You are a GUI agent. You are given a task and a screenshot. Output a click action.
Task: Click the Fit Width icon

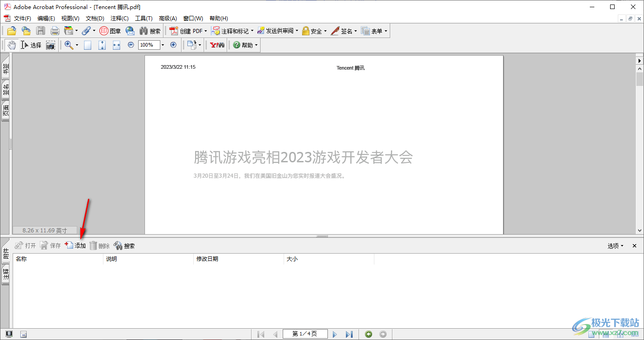[117, 45]
